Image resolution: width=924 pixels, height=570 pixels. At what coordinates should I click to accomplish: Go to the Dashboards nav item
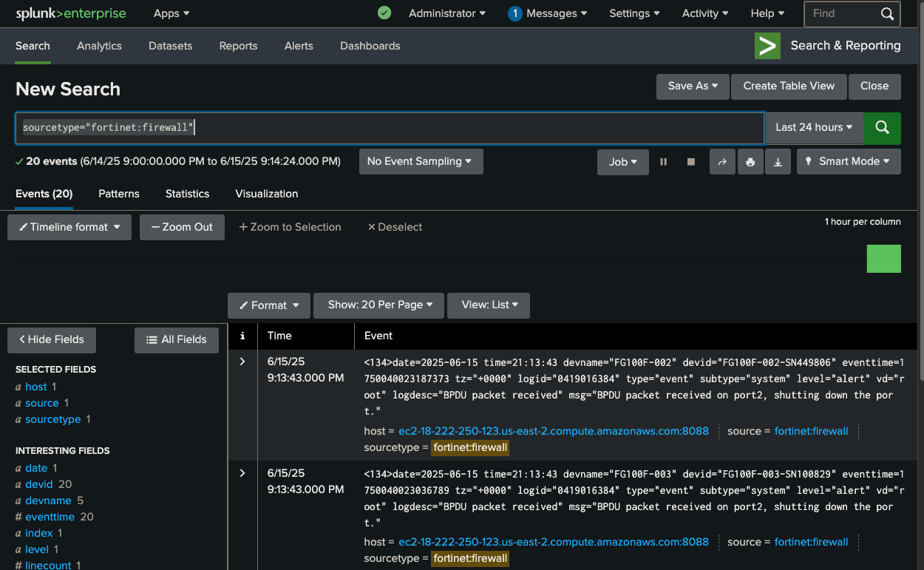370,46
